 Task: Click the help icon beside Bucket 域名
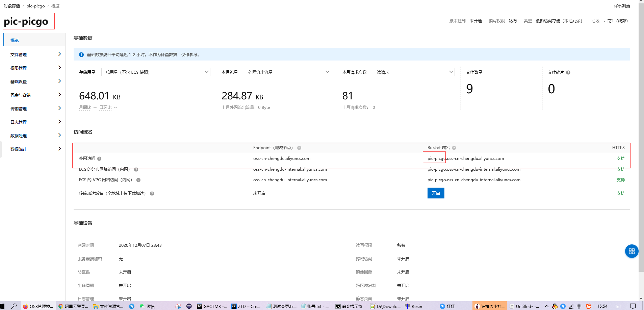(454, 148)
